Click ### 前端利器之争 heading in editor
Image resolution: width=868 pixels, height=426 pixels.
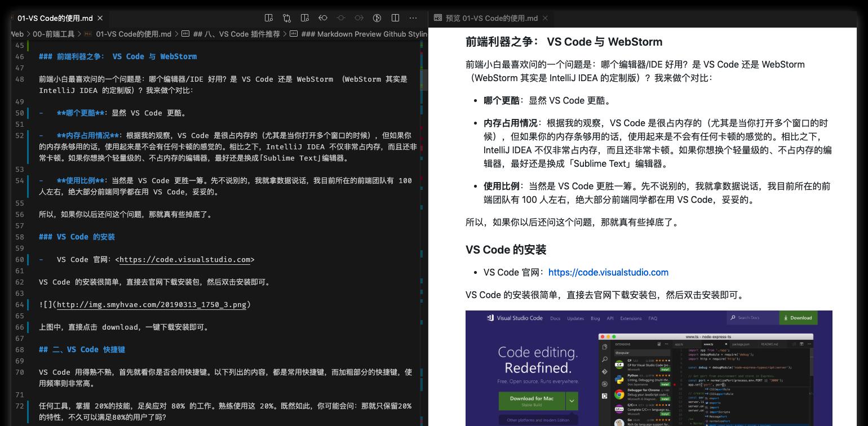tap(118, 56)
